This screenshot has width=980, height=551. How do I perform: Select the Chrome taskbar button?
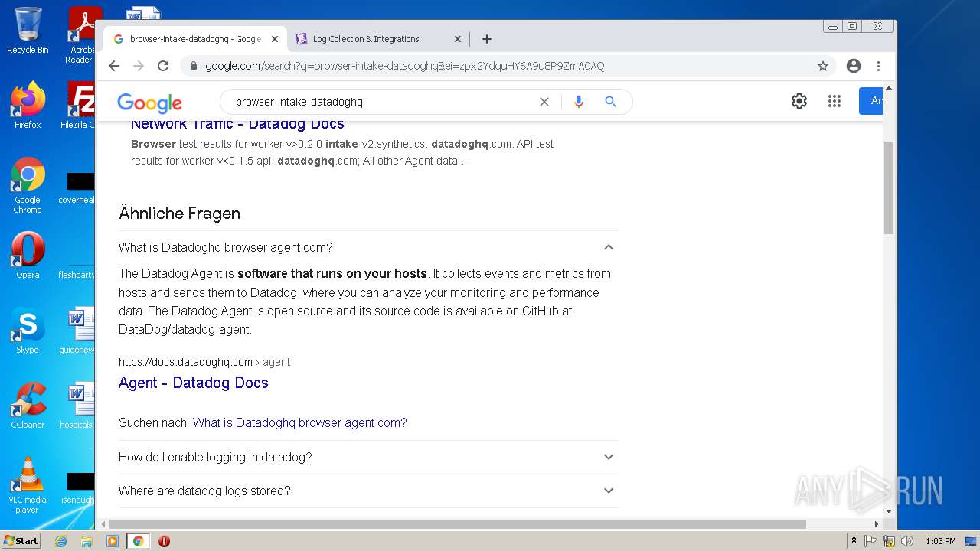[139, 541]
